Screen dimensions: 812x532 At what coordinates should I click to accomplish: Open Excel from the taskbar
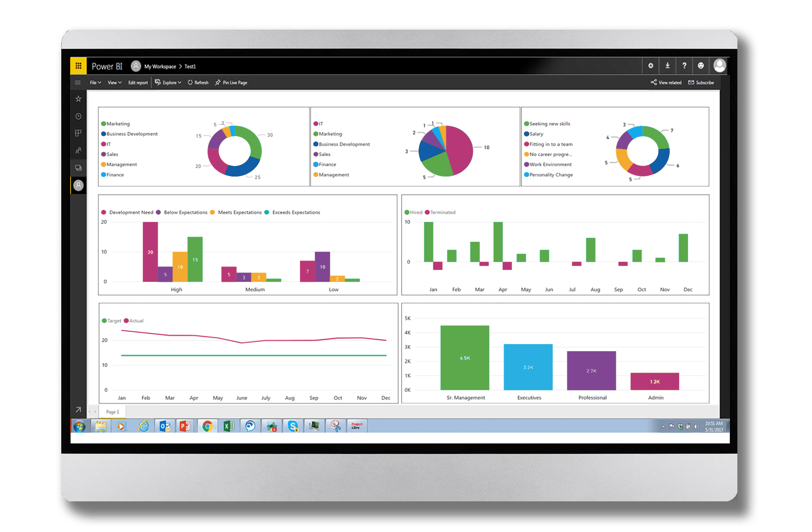coord(228,426)
